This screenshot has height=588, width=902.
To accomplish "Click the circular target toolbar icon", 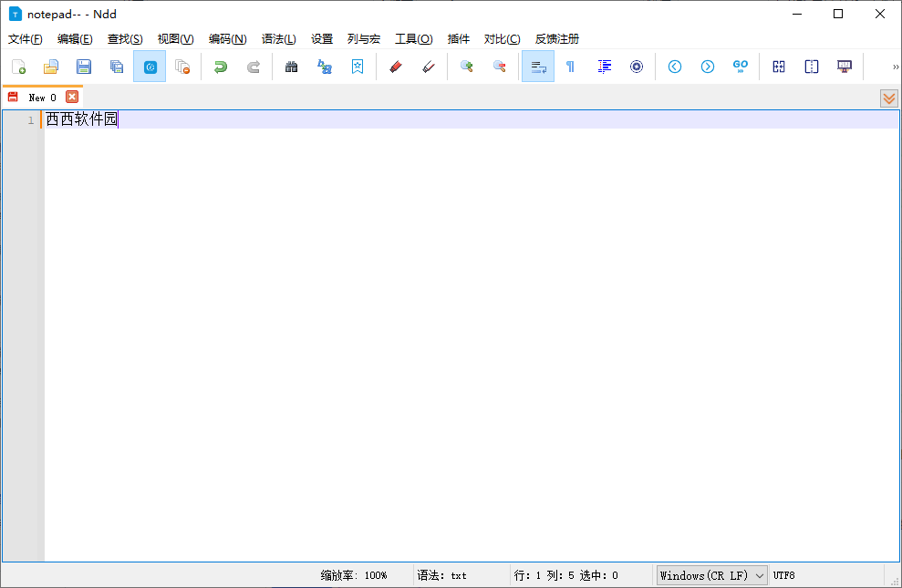I will tap(637, 67).
